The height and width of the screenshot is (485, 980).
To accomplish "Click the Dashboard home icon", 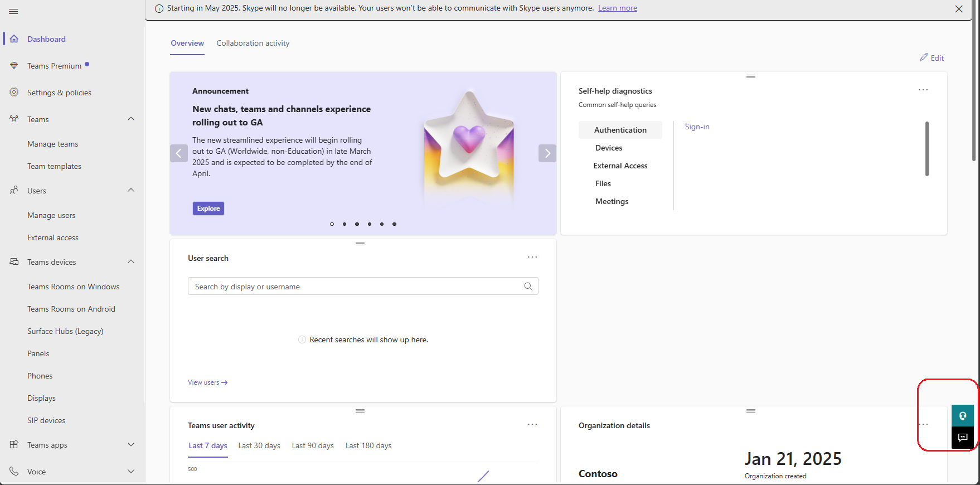I will [x=14, y=39].
